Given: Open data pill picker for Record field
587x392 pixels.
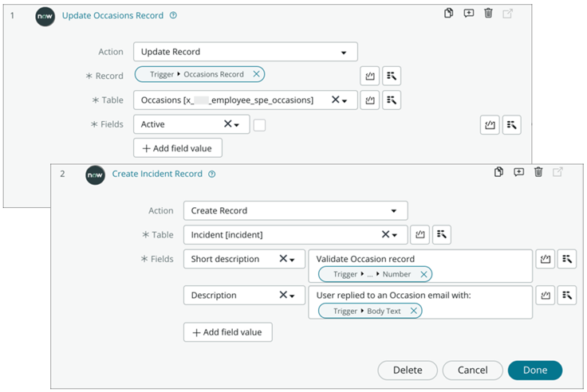Looking at the screenshot, I should (391, 76).
